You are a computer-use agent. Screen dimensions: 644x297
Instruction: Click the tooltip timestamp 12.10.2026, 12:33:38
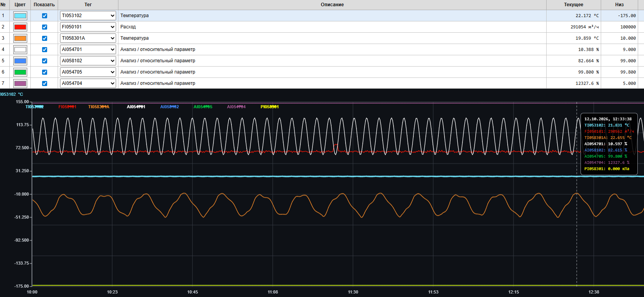point(608,119)
